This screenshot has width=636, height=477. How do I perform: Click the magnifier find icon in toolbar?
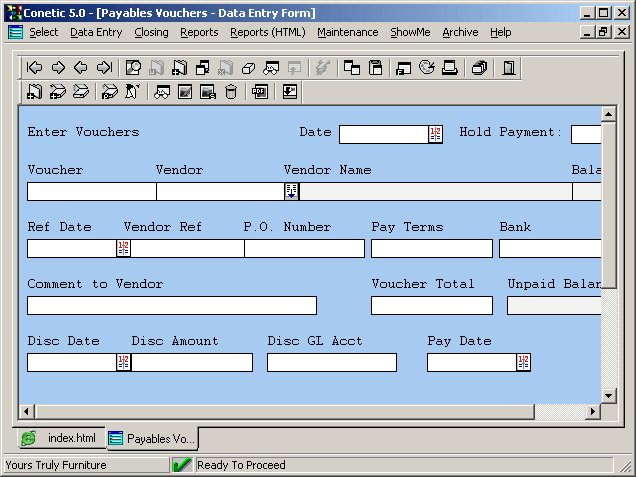(x=133, y=68)
